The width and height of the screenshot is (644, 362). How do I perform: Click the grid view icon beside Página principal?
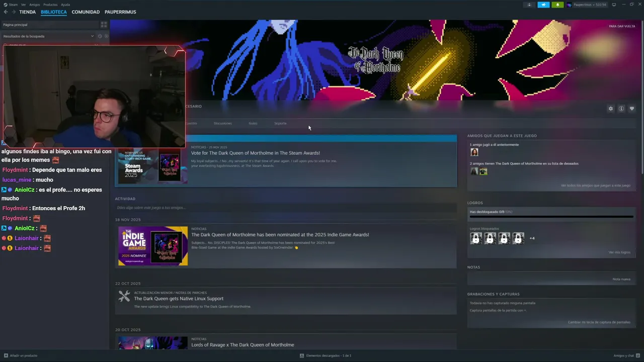tap(104, 25)
